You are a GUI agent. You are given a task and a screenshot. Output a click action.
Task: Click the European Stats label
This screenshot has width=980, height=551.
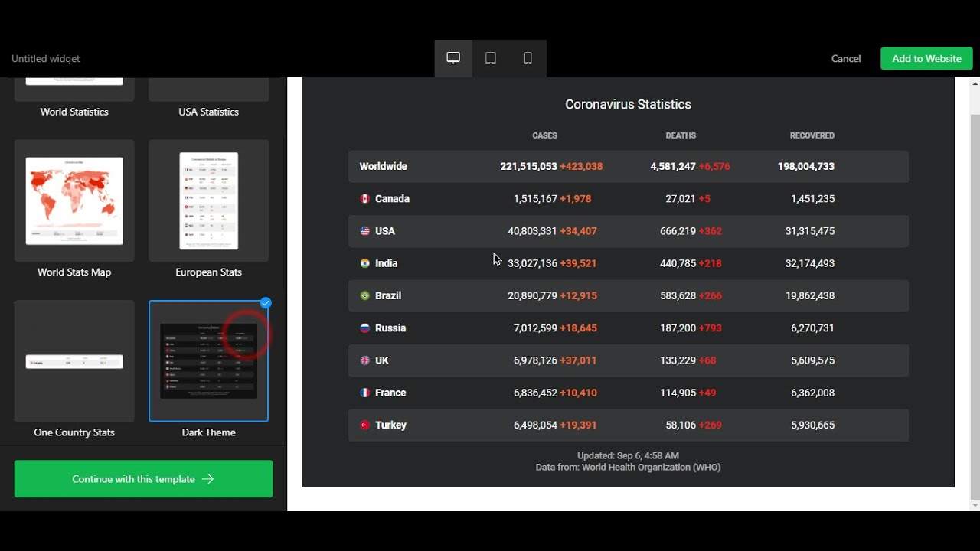tap(208, 272)
